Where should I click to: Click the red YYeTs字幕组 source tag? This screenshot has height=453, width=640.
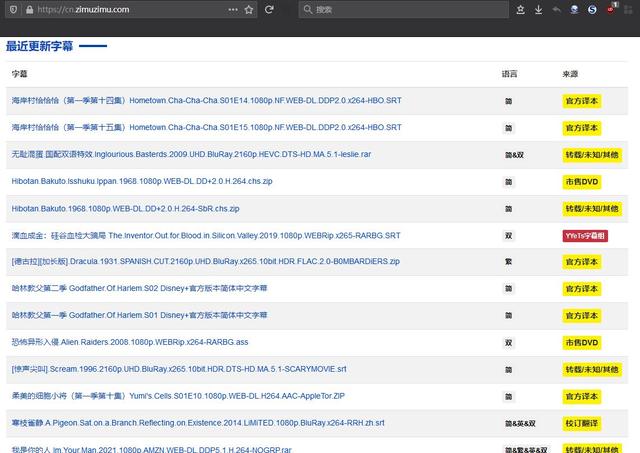[x=585, y=236]
